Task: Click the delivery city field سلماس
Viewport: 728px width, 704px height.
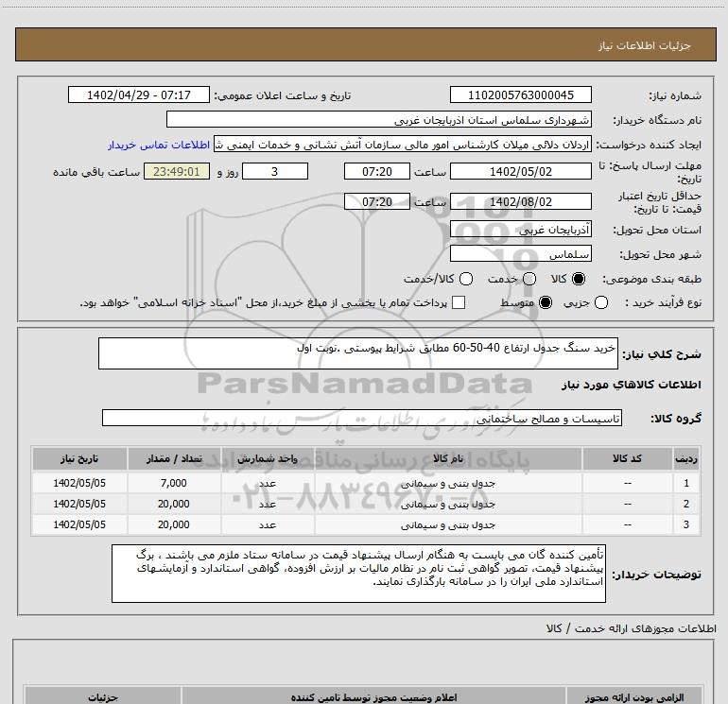Action: (x=520, y=254)
